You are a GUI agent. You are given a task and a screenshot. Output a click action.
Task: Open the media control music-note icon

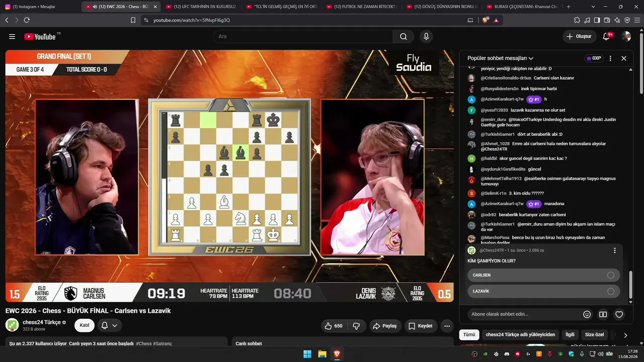click(x=587, y=20)
